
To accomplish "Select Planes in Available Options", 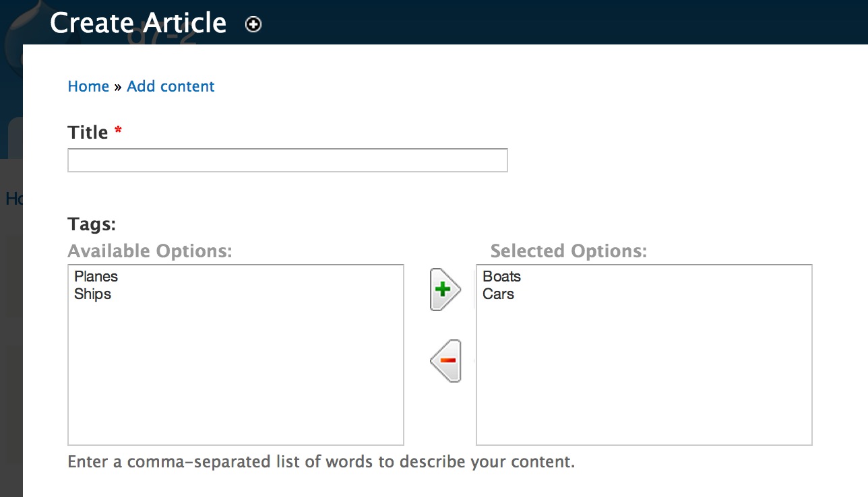I will point(96,277).
